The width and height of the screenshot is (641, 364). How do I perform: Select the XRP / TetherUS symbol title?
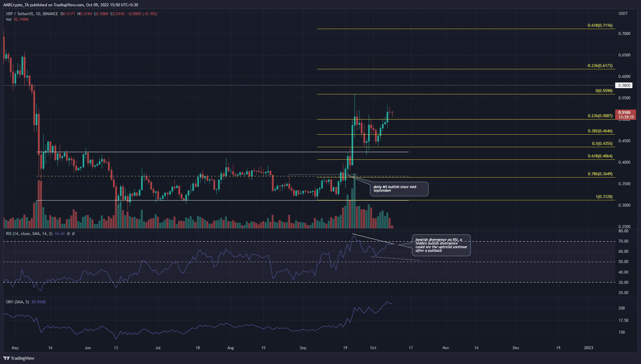(32, 14)
